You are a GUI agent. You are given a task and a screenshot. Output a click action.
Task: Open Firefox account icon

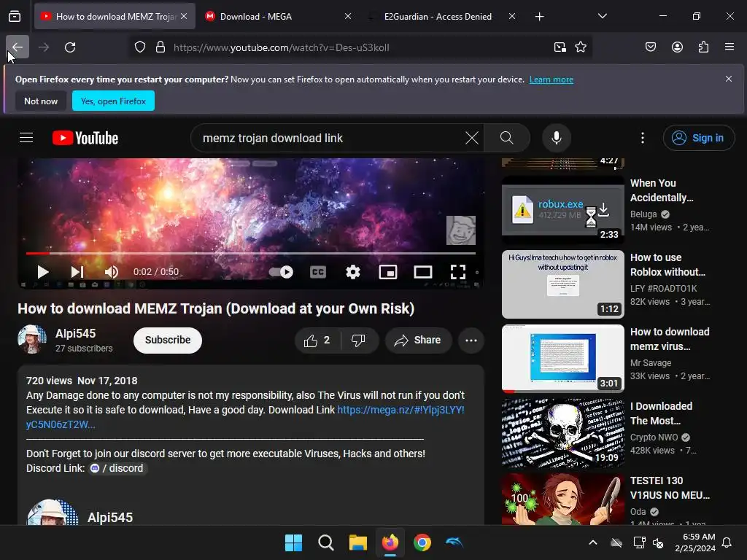[677, 47]
